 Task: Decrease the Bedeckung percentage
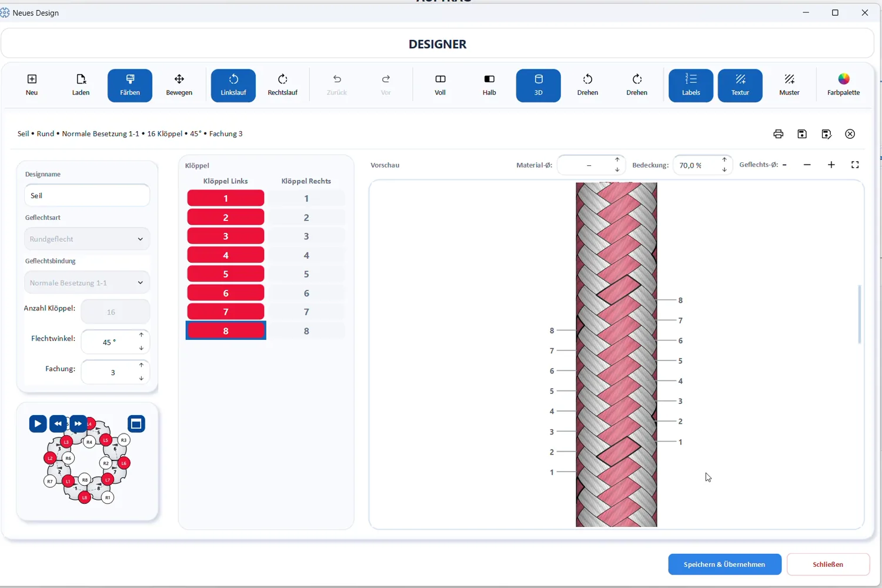click(724, 170)
